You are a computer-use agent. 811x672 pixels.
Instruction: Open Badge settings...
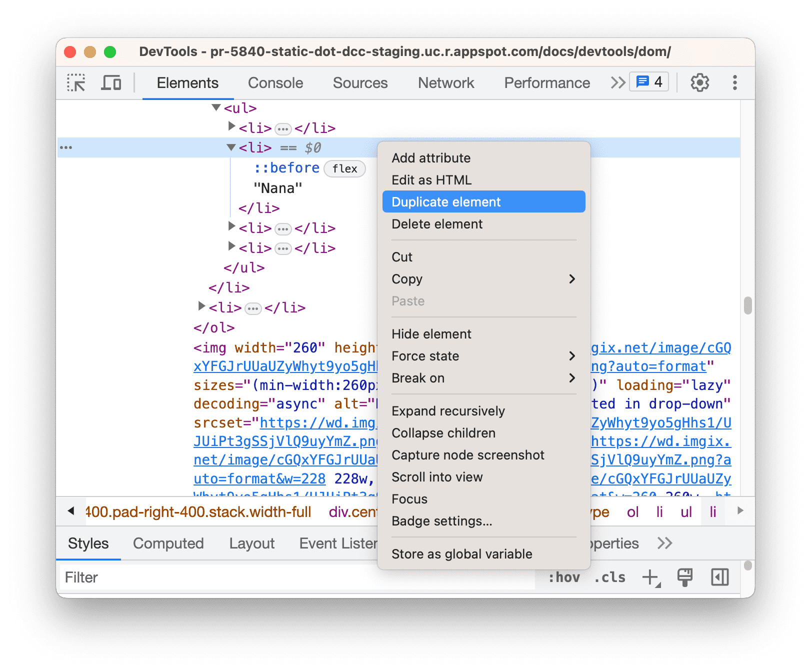click(483, 521)
